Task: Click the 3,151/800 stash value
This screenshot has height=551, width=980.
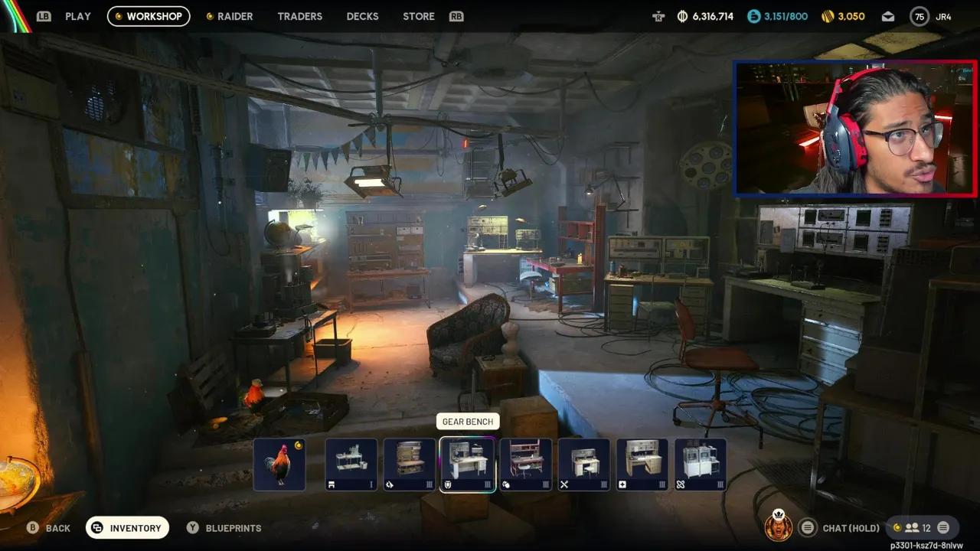Action: (x=786, y=16)
